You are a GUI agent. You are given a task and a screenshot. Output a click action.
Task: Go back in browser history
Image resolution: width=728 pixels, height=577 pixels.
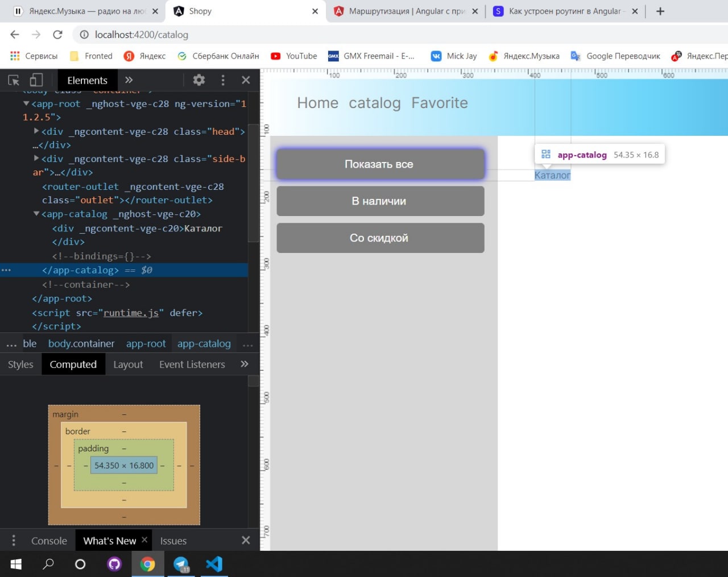coord(15,35)
